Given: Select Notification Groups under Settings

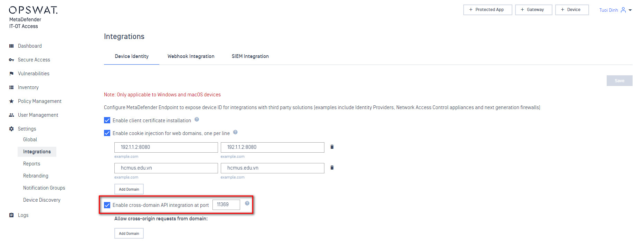Looking at the screenshot, I should (44, 188).
